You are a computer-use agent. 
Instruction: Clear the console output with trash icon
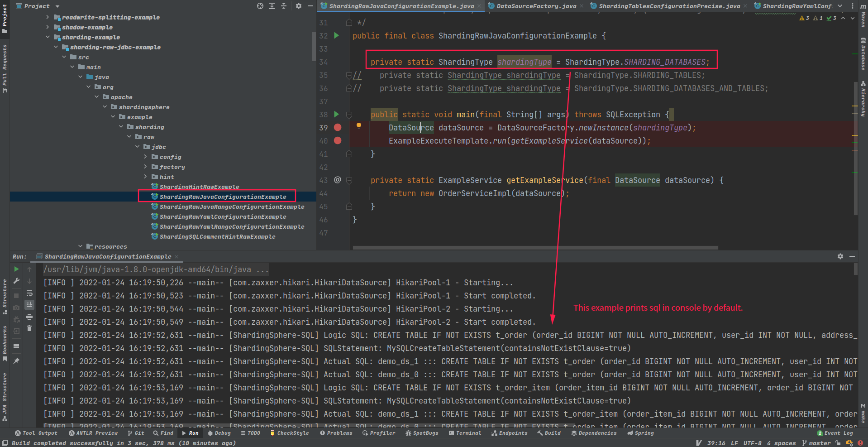pos(29,328)
